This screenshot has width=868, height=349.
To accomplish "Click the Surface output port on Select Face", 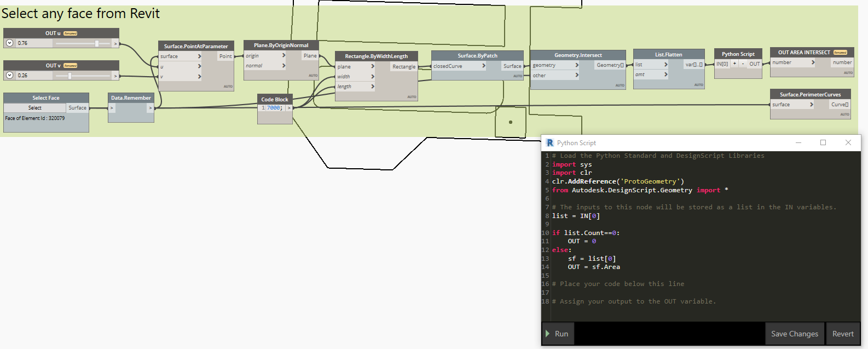I will click(x=77, y=108).
